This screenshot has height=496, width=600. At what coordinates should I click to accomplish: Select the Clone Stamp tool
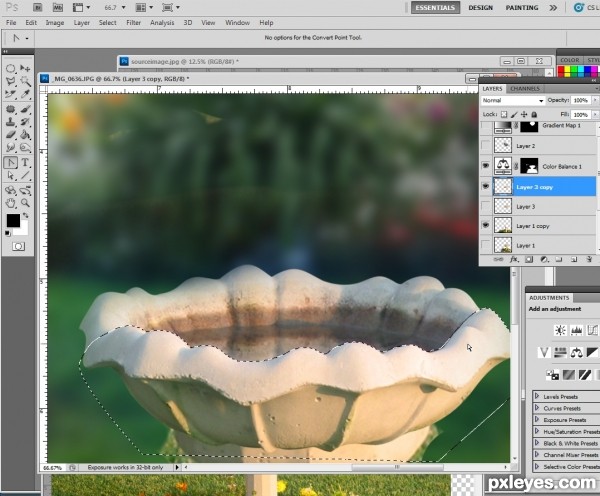click(x=11, y=122)
